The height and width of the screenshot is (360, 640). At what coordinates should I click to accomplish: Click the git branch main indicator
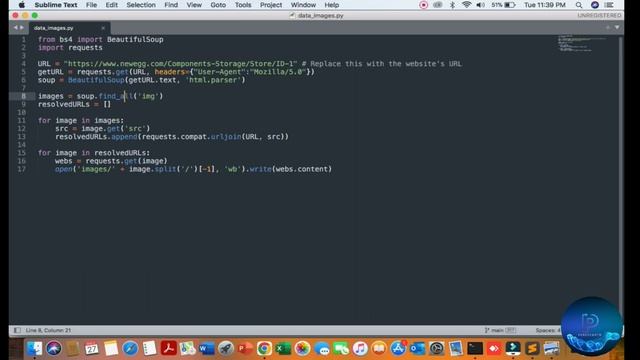coord(500,330)
